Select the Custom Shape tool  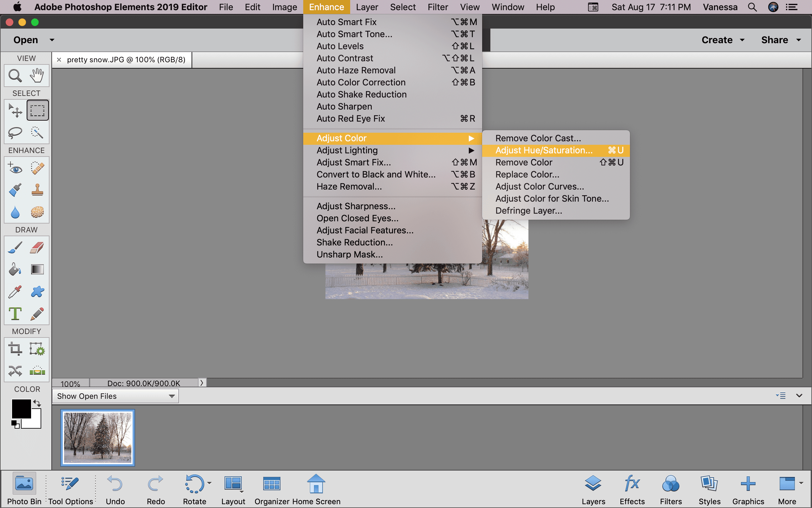[x=37, y=292]
